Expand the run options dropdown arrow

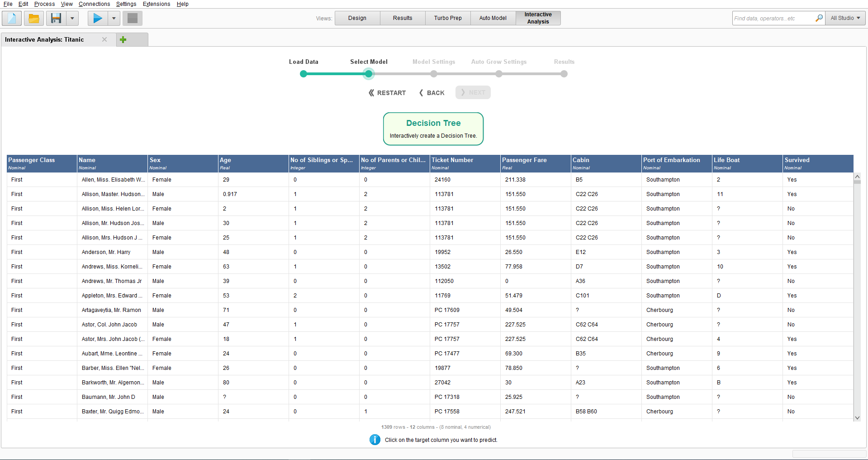114,19
